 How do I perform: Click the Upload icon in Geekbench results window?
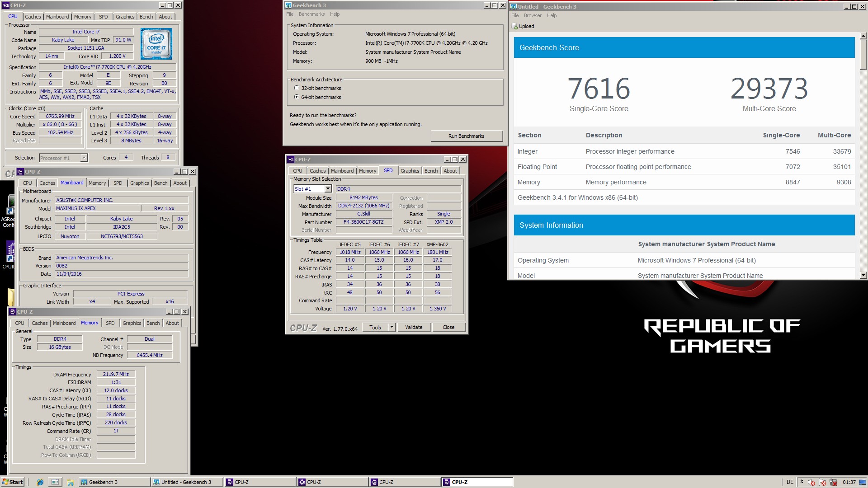514,26
